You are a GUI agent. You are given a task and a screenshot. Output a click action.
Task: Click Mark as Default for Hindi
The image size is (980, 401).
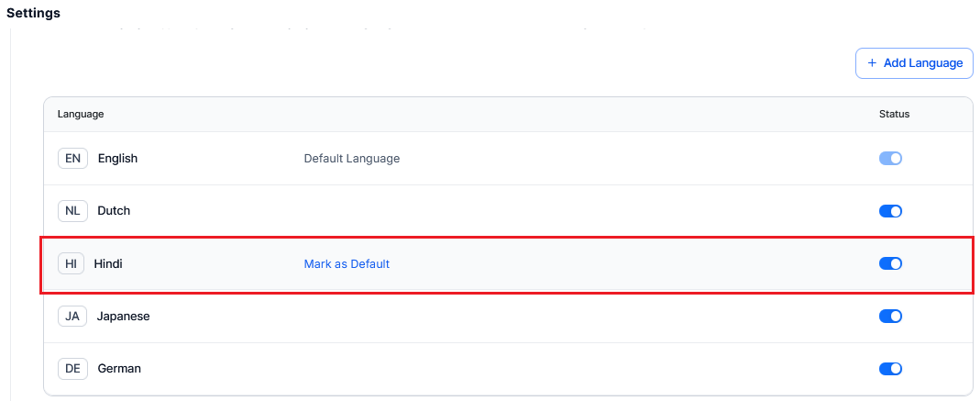point(347,263)
